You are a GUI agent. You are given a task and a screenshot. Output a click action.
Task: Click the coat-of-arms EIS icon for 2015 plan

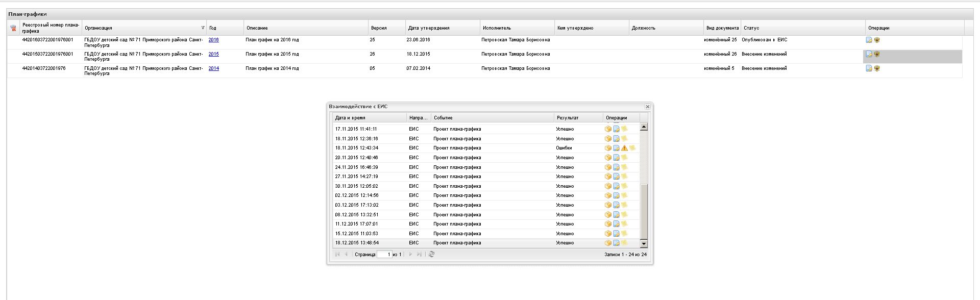tap(877, 54)
